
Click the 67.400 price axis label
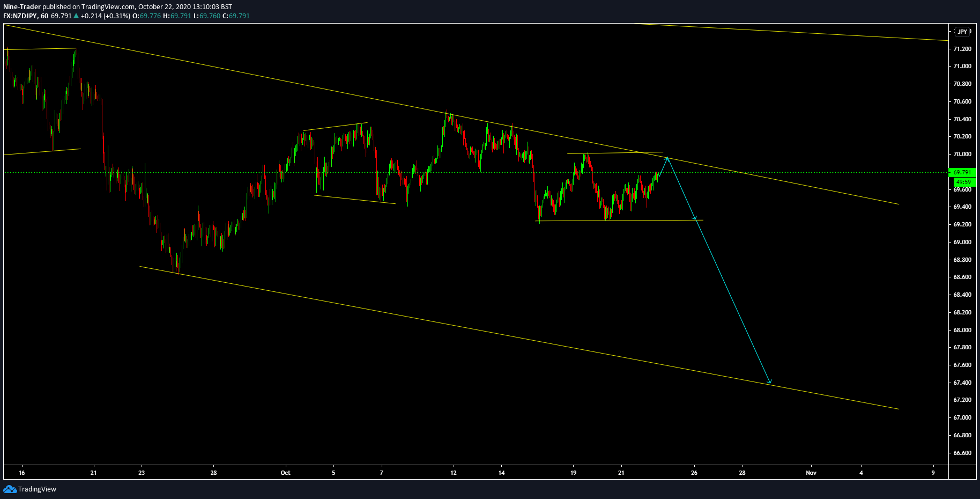tap(962, 383)
